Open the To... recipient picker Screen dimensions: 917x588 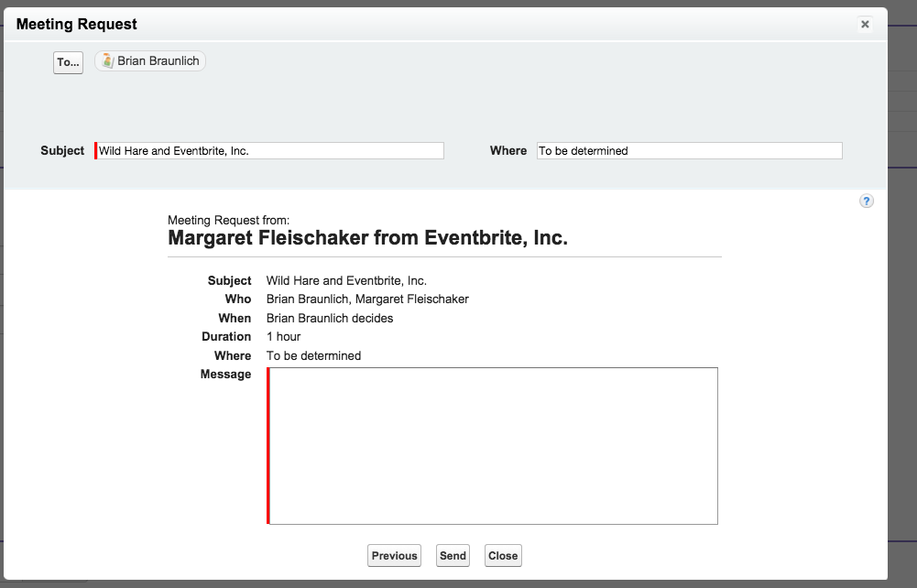[x=68, y=62]
